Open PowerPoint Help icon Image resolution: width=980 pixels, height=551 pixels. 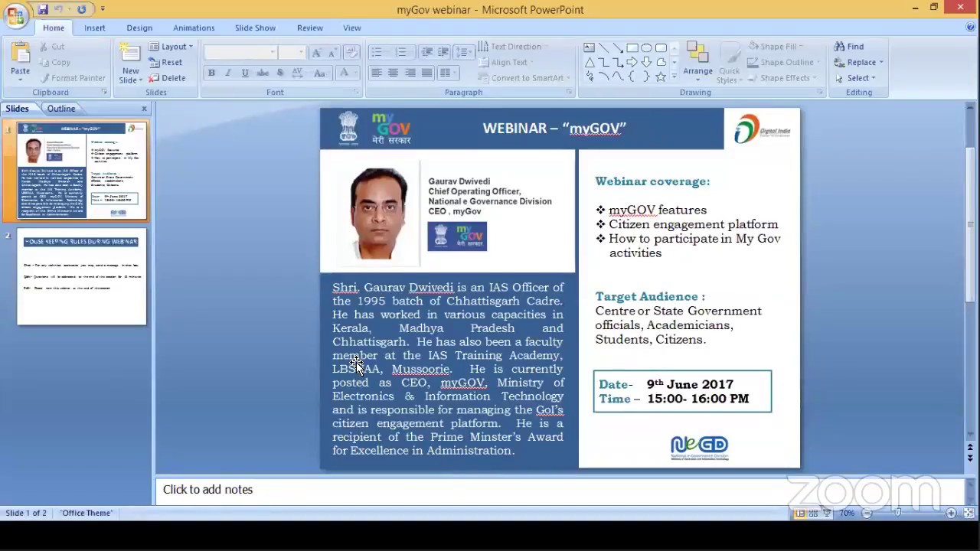coord(971,28)
